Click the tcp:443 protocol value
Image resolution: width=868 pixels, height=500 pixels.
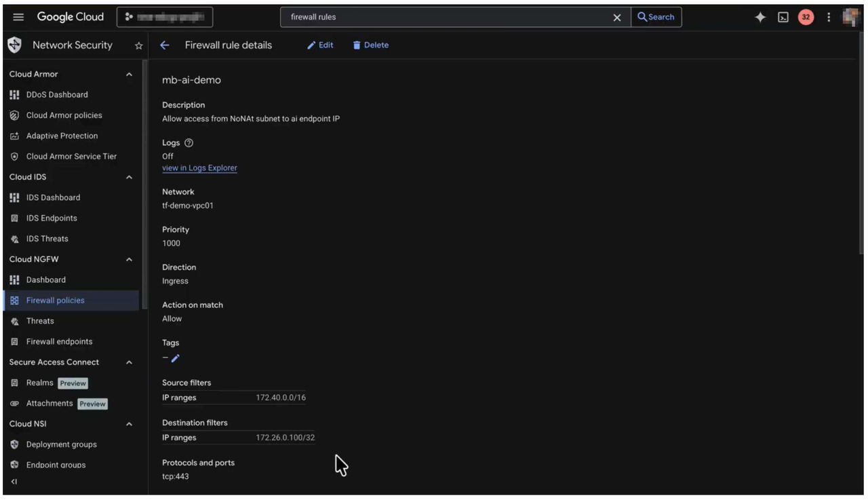[176, 477]
